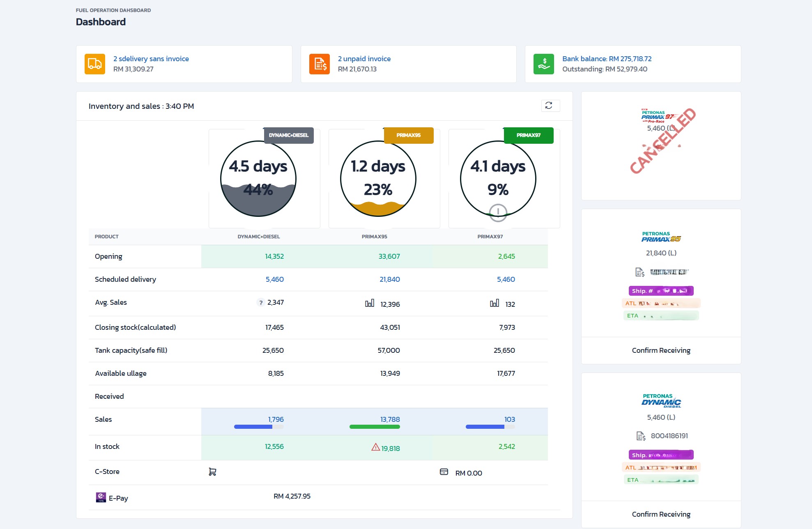Click the invoice icon beside 8004186191
812x529 pixels.
(641, 436)
